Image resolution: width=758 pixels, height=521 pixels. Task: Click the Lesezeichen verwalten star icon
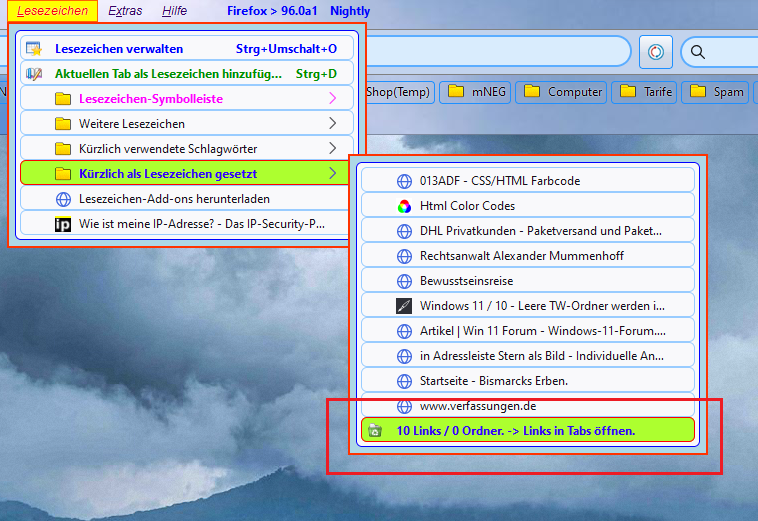[x=34, y=49]
